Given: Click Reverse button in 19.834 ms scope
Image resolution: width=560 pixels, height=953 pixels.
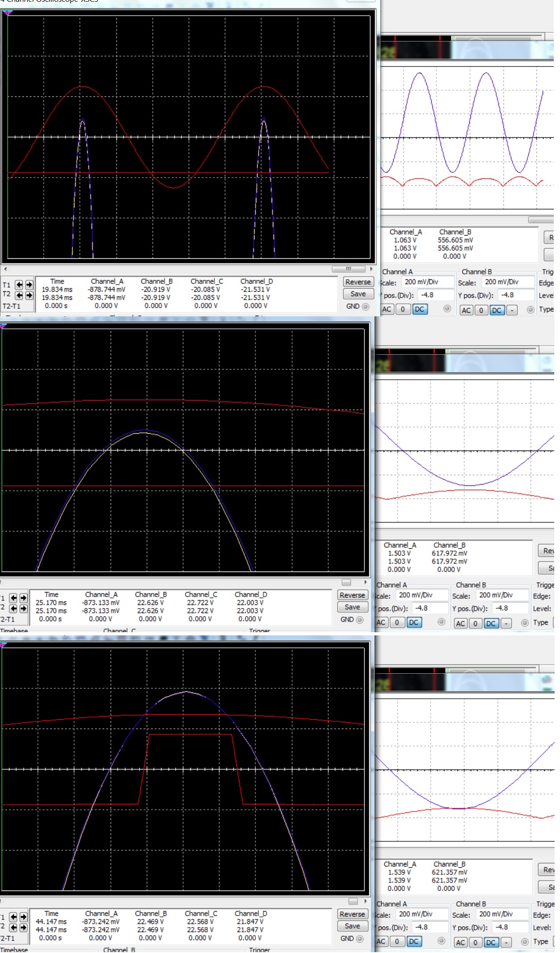Looking at the screenshot, I should (358, 282).
